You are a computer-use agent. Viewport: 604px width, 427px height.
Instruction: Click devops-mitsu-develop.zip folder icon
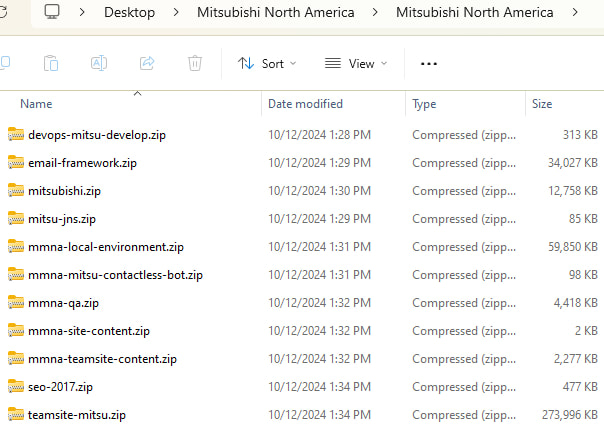[x=16, y=134]
